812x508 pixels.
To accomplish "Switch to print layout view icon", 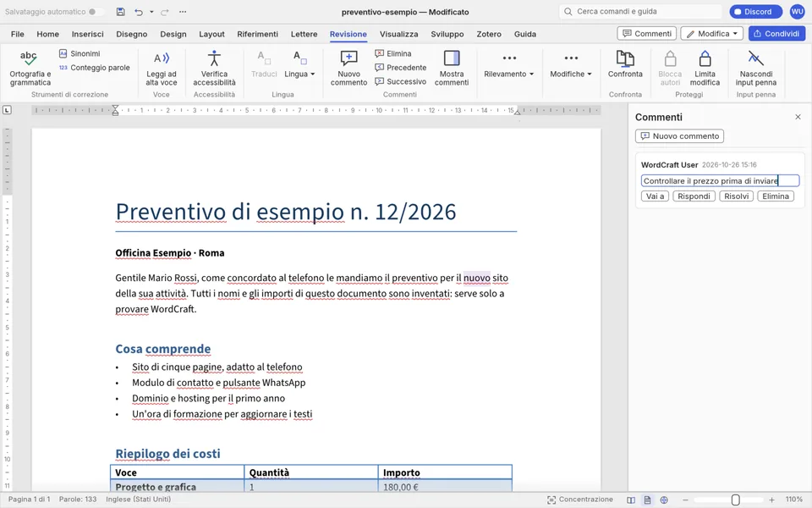I will pyautogui.click(x=647, y=500).
